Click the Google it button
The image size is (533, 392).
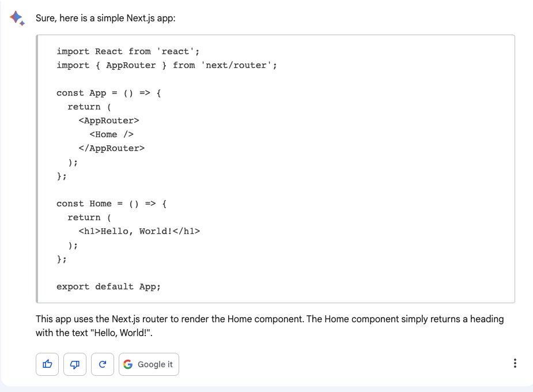pyautogui.click(x=149, y=364)
